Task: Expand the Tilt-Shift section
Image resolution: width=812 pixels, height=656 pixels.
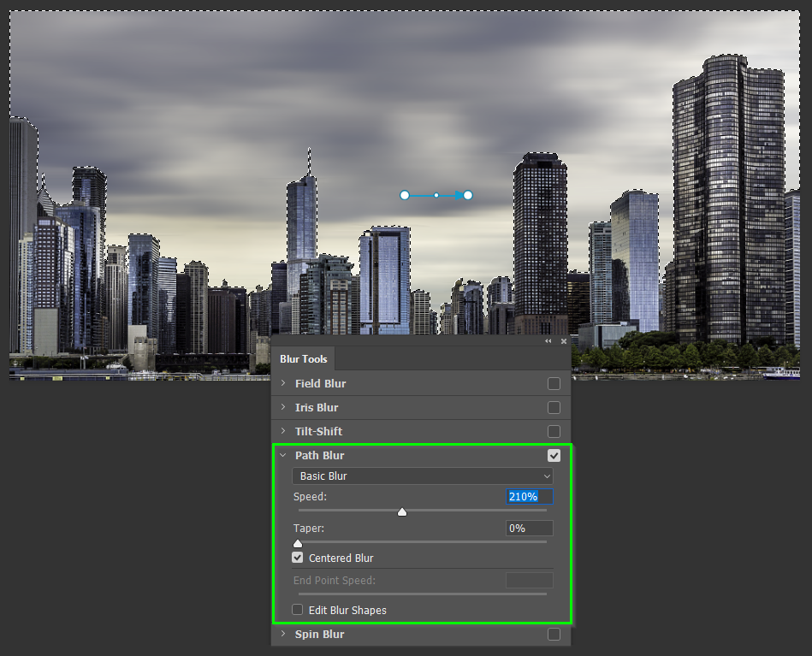Action: (283, 431)
